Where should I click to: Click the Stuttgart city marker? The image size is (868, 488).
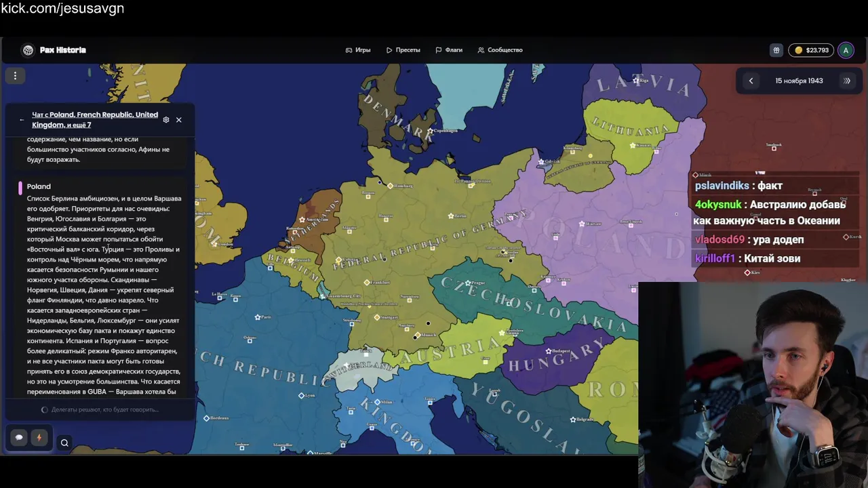[377, 317]
